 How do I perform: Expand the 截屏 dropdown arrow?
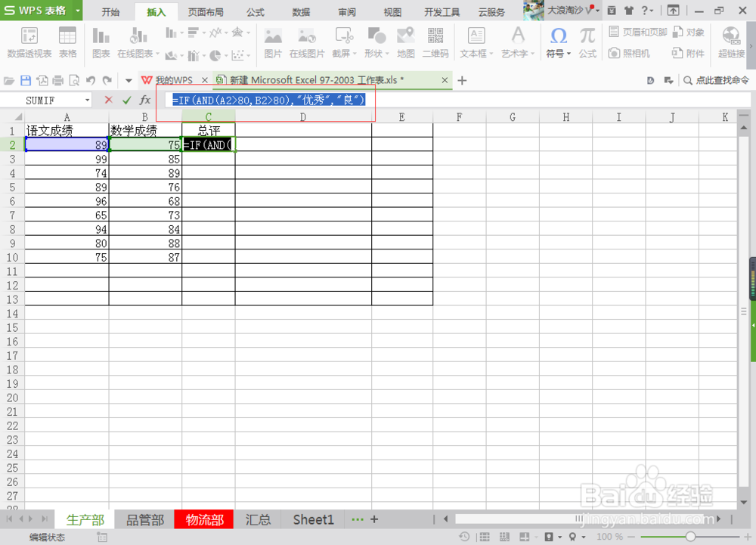pos(355,54)
